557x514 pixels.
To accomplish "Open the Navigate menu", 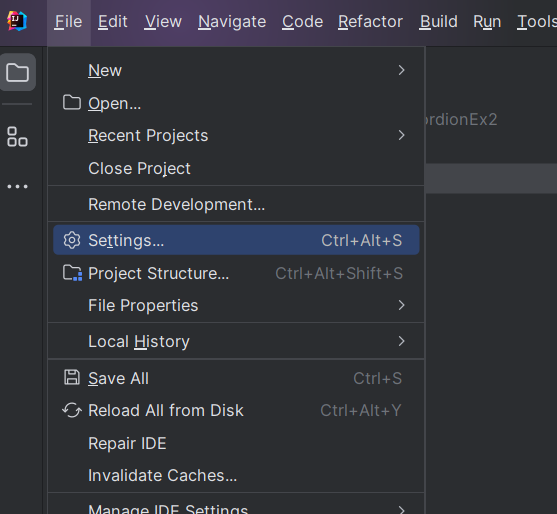I will (x=232, y=22).
